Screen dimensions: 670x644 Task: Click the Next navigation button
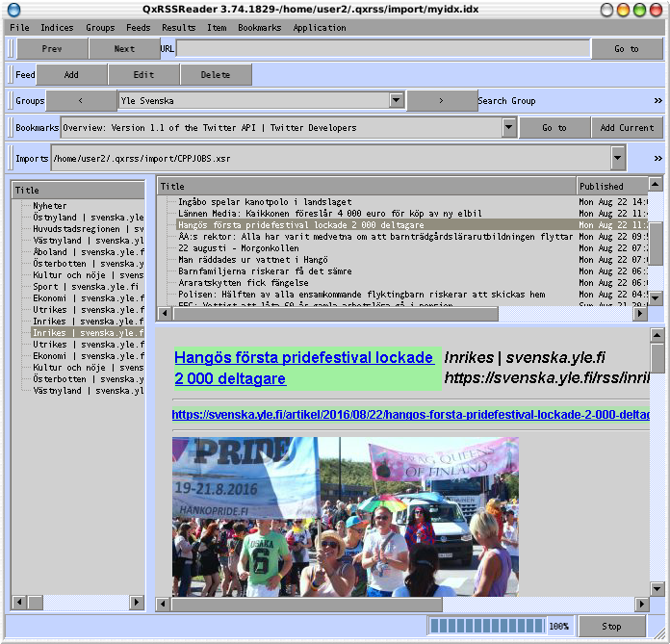tap(124, 49)
